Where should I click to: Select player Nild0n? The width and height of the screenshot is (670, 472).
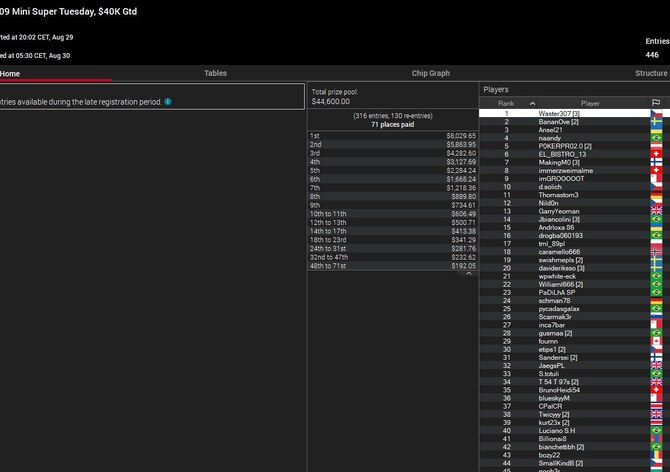click(548, 203)
